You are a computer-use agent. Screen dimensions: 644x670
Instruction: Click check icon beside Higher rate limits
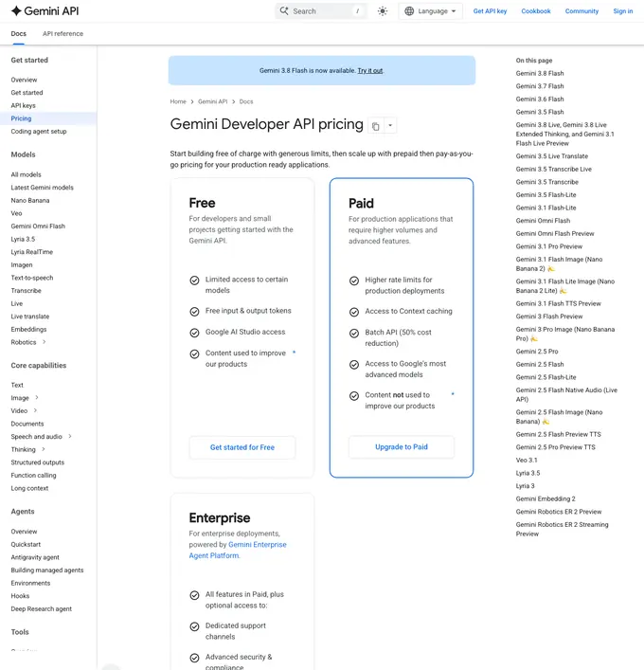354,281
